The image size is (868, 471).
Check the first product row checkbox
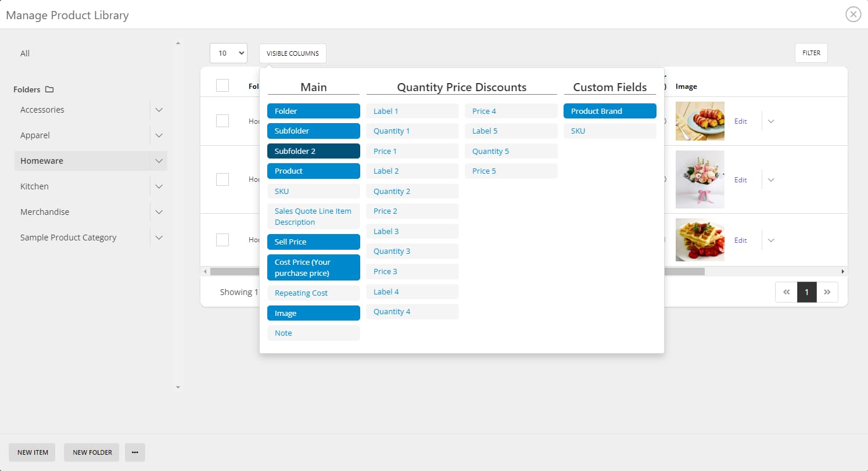[223, 121]
